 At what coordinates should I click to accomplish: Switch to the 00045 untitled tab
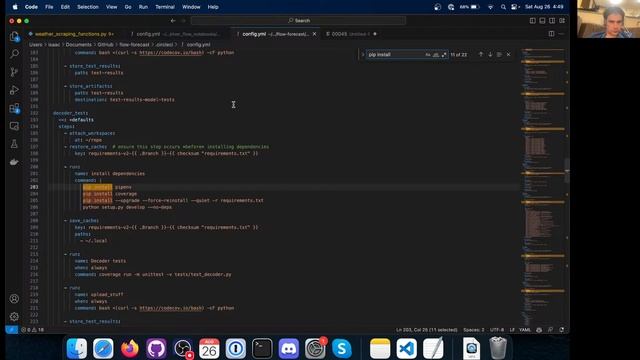pyautogui.click(x=350, y=34)
